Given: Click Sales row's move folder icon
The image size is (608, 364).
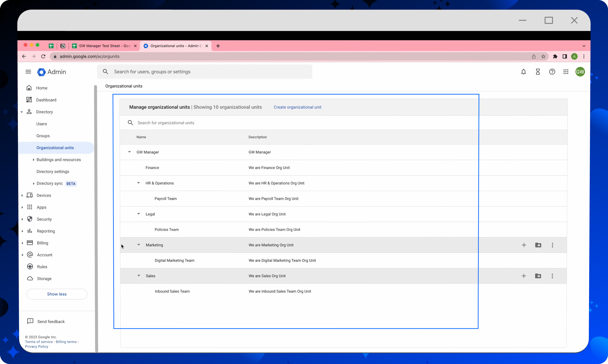Looking at the screenshot, I should click(538, 276).
